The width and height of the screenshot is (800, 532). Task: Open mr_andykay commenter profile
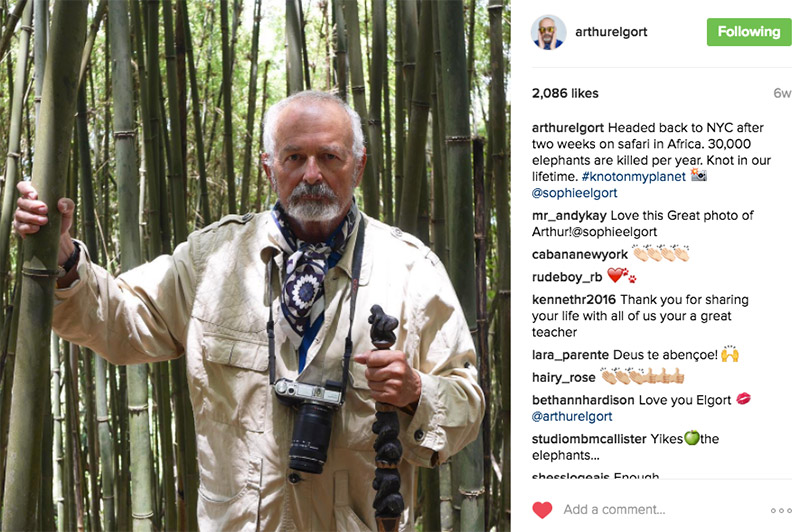coord(569,216)
